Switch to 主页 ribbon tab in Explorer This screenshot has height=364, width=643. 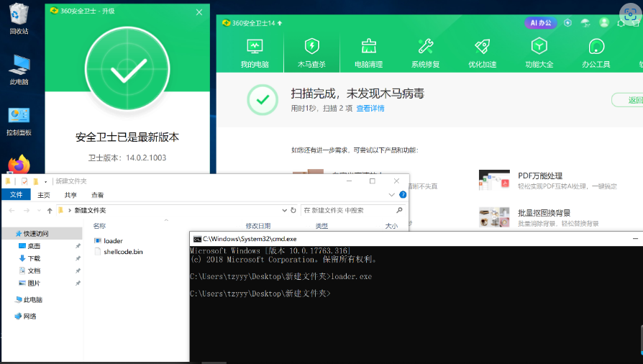[43, 195]
